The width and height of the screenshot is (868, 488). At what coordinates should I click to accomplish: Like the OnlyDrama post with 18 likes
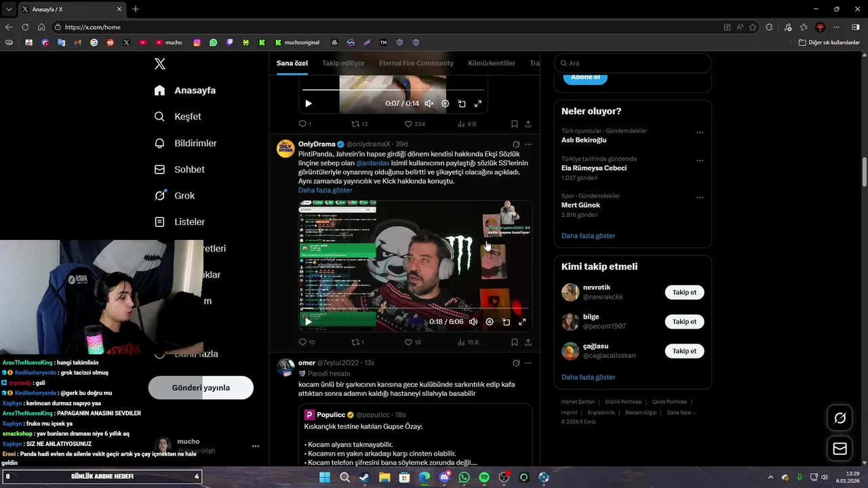[412, 342]
